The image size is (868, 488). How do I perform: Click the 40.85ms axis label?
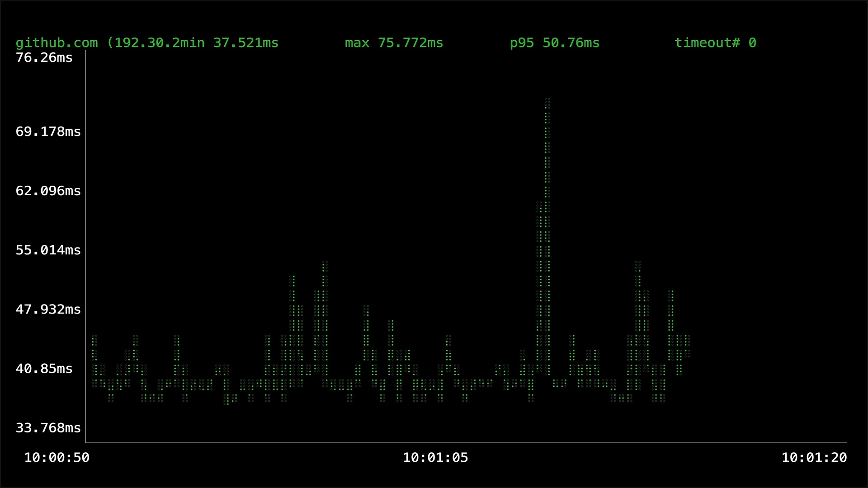tap(44, 368)
